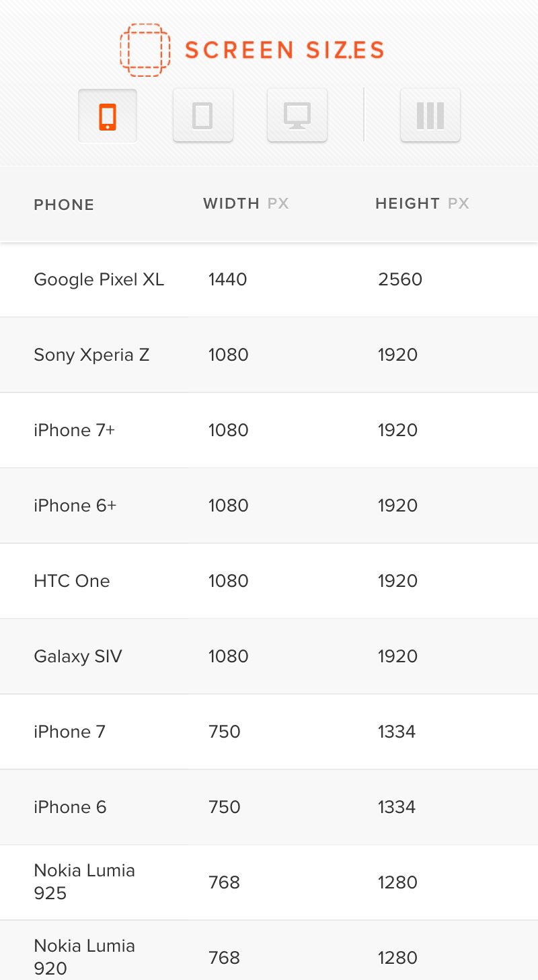Image resolution: width=538 pixels, height=980 pixels.
Task: Click the SCREEN SIZ.ES title text
Action: click(284, 50)
